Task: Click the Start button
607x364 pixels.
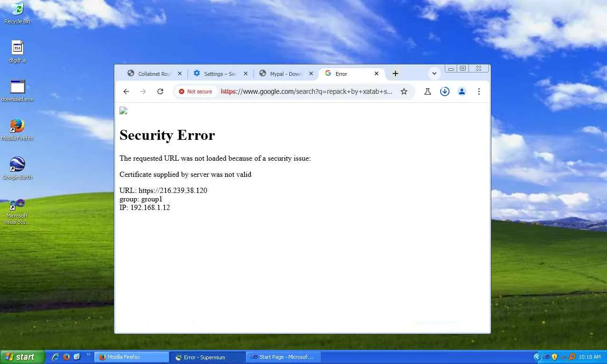Action: pyautogui.click(x=22, y=357)
